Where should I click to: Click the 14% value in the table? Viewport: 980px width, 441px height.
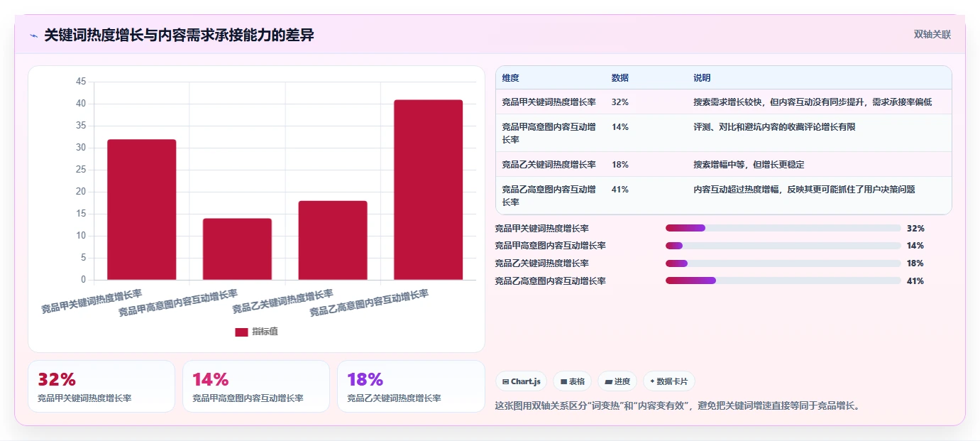click(x=620, y=127)
